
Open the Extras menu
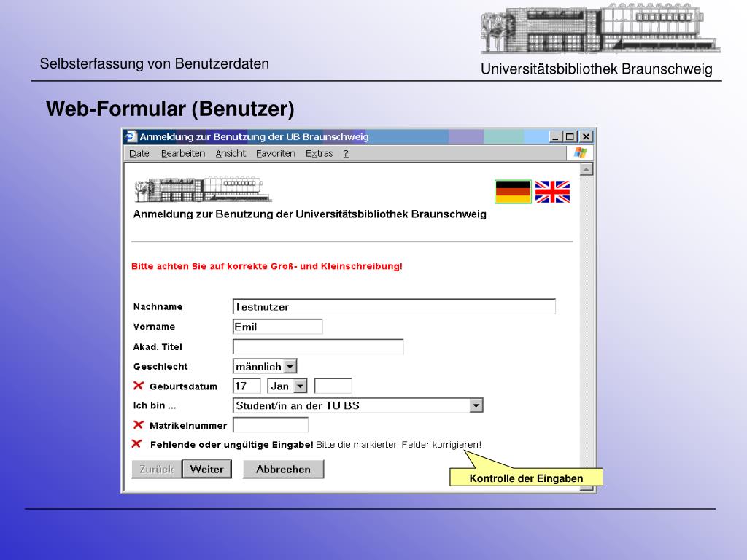coord(320,153)
